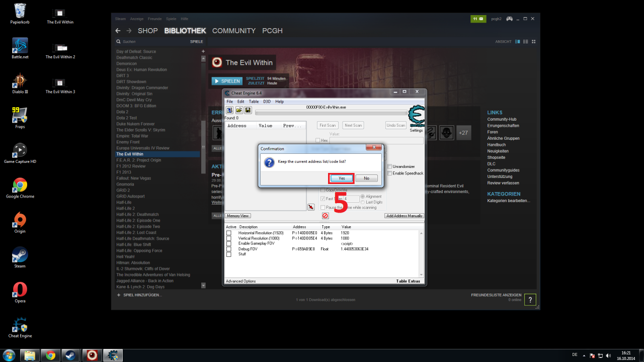644x362 pixels.
Task: Launch Google Chrome from the taskbar
Action: point(50,355)
